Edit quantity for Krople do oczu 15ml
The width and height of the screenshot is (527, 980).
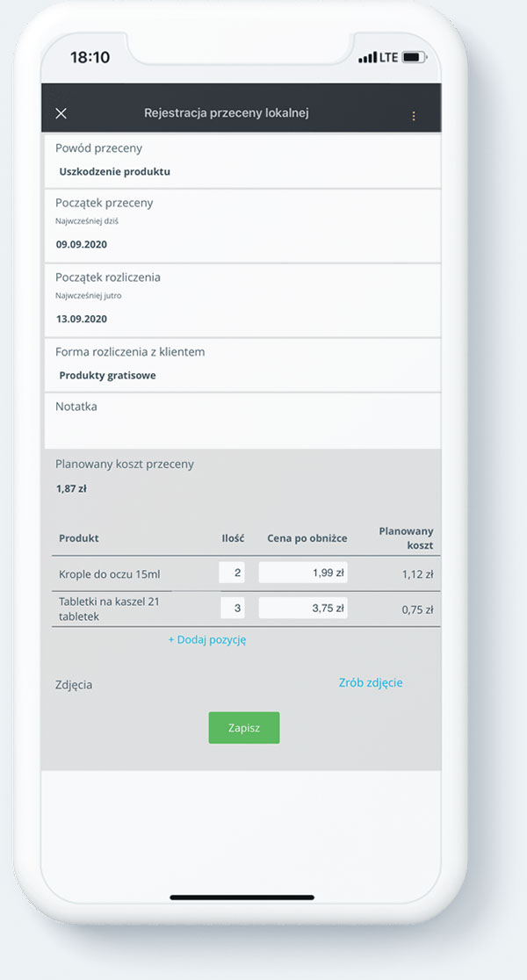(232, 573)
